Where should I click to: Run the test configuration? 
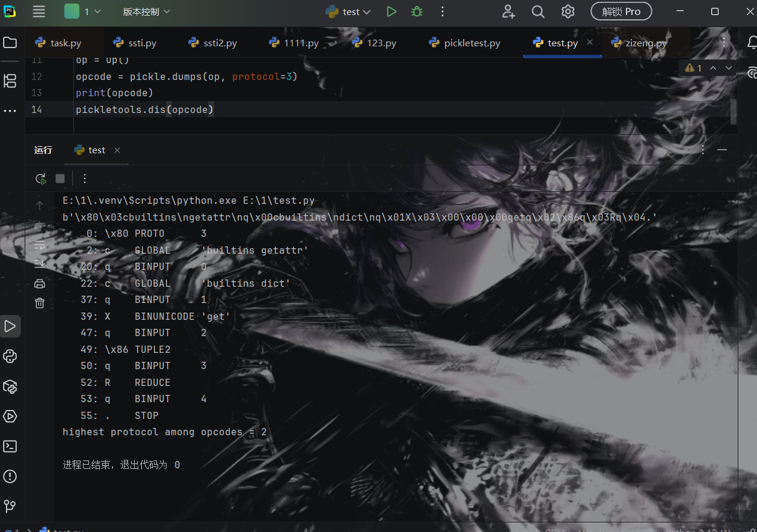pyautogui.click(x=391, y=11)
